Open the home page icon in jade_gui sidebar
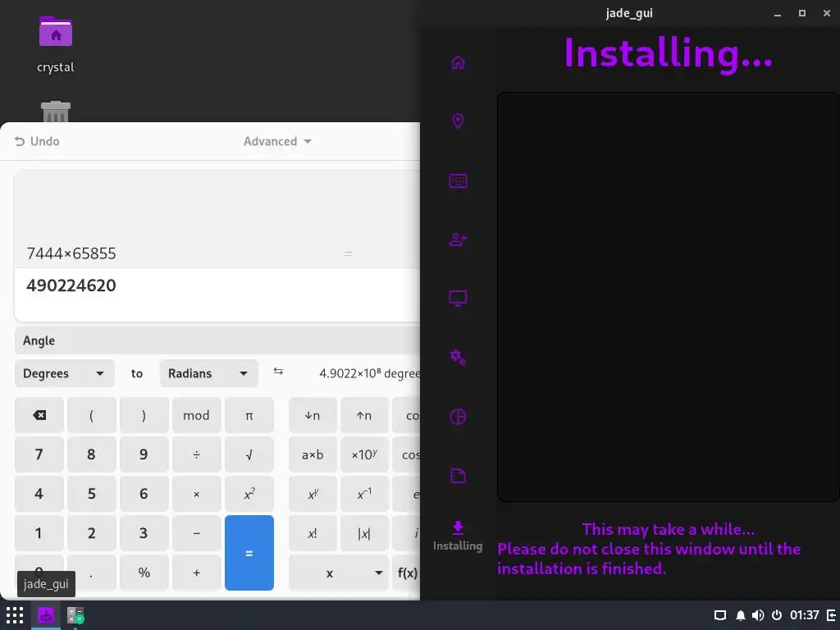The width and height of the screenshot is (840, 630). pyautogui.click(x=458, y=62)
